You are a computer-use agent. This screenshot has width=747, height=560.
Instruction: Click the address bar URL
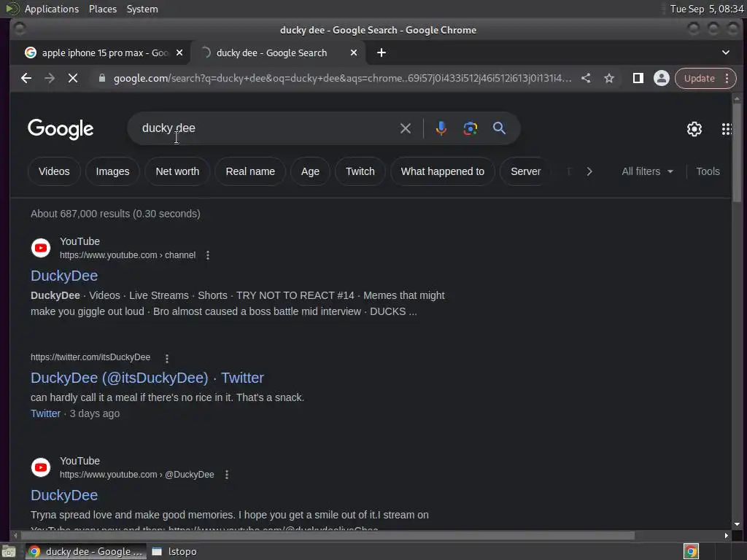click(x=342, y=78)
